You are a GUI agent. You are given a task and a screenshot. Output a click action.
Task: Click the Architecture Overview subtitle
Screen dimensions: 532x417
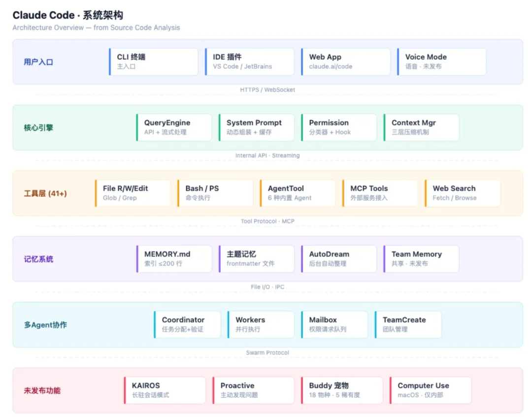(96, 28)
